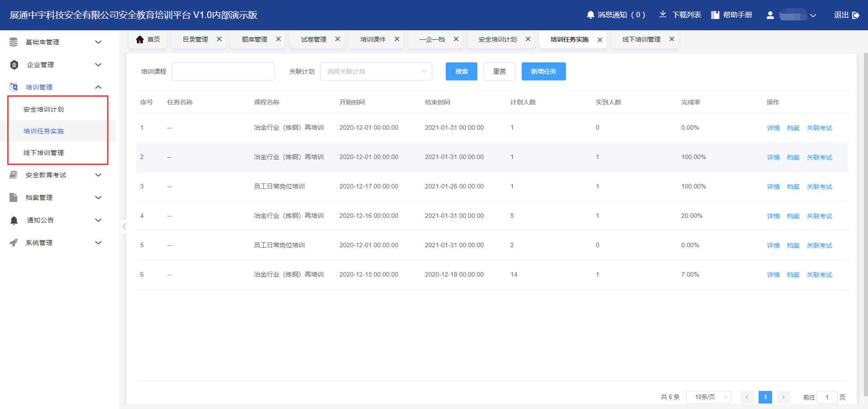Expand the 基础库管理 menu chevron
The height and width of the screenshot is (409, 868).
tap(98, 42)
